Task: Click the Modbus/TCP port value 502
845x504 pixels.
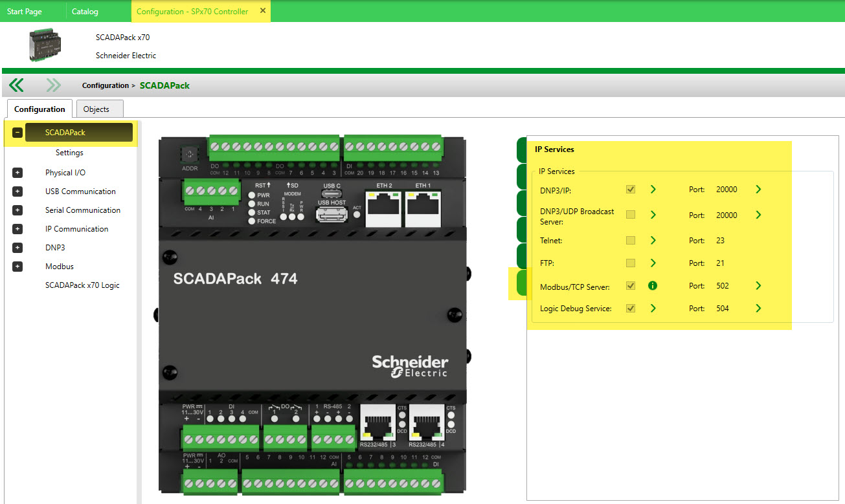Action: point(723,286)
